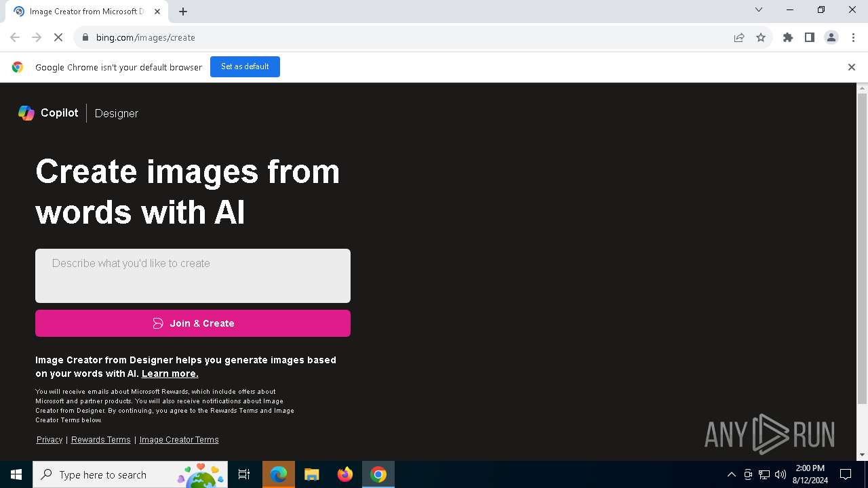868x488 pixels.
Task: Select the Chrome taskbar icon
Action: (378, 474)
